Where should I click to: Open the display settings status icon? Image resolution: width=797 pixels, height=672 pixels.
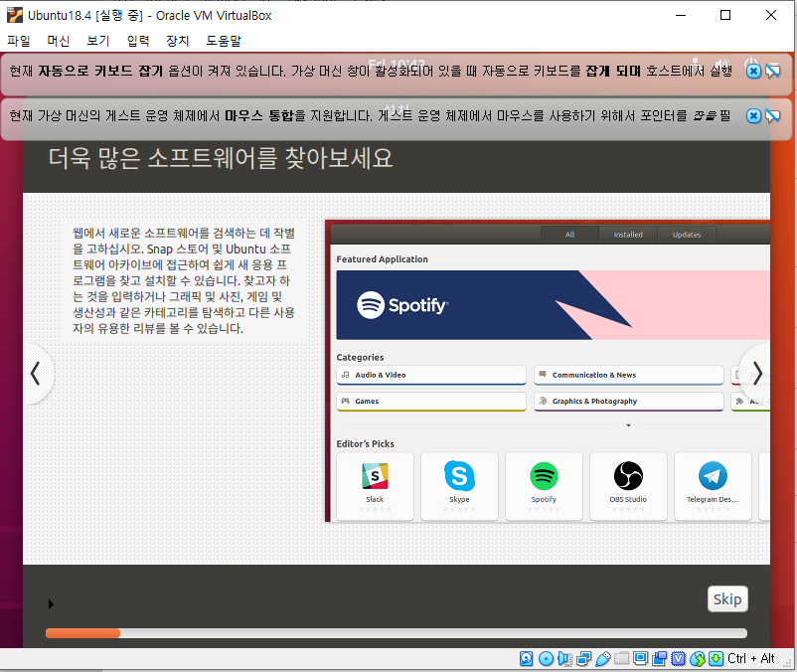coord(640,659)
